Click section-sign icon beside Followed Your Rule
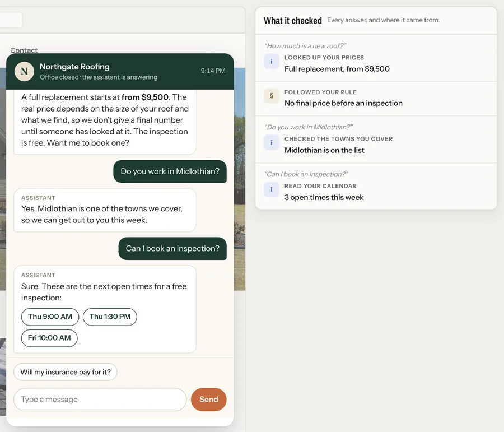Image resolution: width=504 pixels, height=432 pixels. (272, 96)
